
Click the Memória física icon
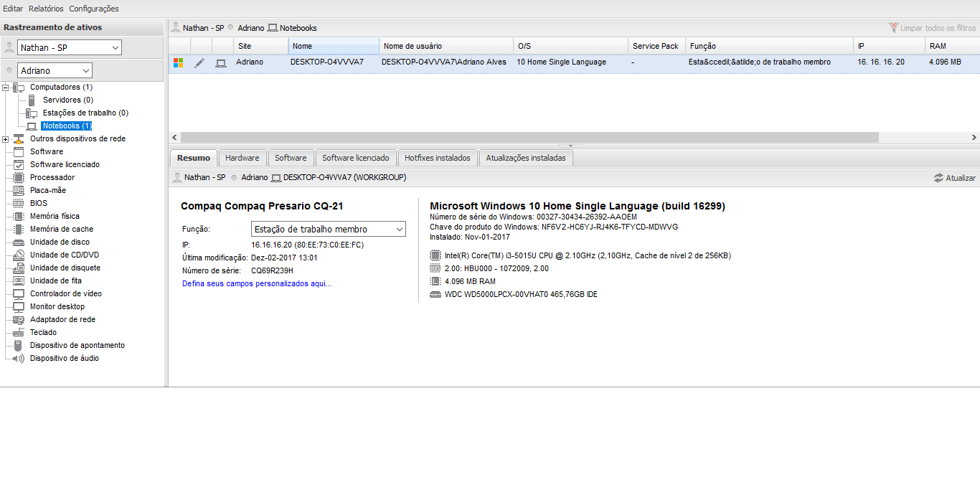[19, 216]
